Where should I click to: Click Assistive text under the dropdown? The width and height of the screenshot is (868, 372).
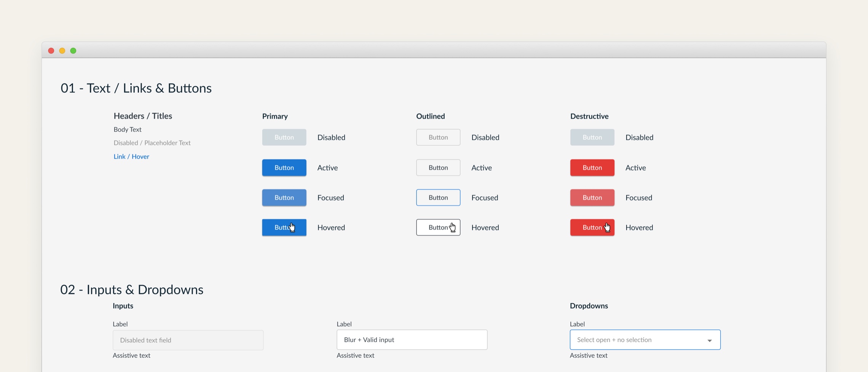coord(589,355)
